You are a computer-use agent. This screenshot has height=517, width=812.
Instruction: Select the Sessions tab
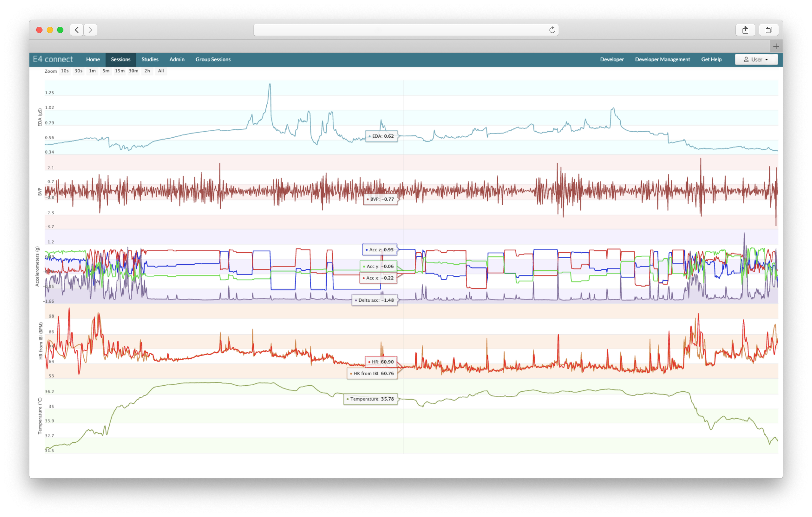click(120, 59)
